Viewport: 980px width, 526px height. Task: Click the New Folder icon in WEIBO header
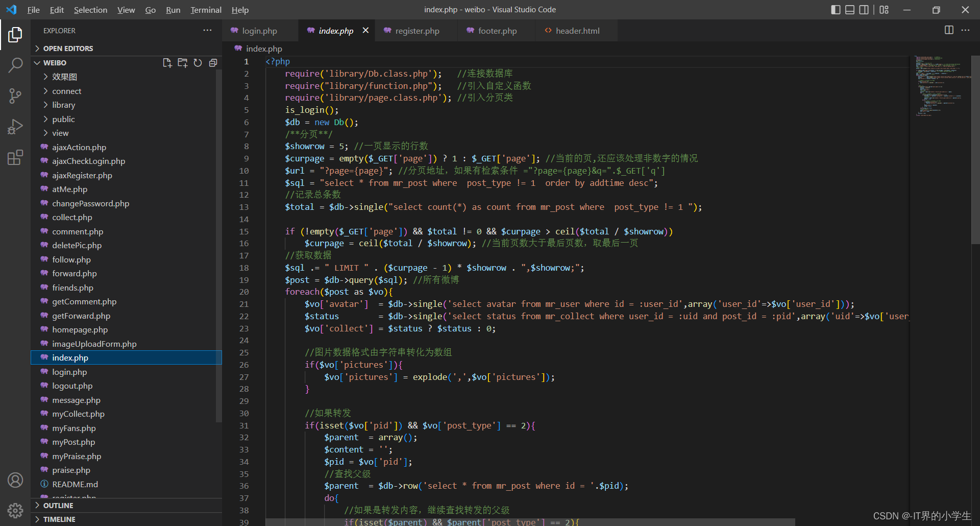[x=182, y=63]
